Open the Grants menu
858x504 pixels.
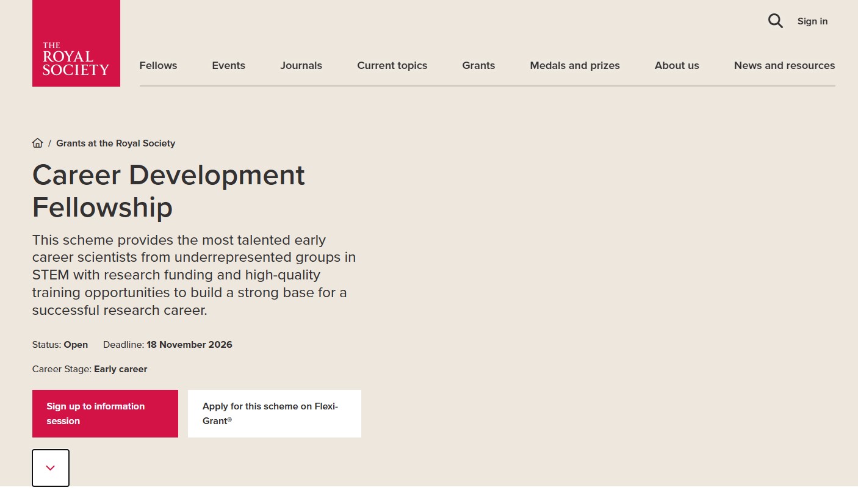click(x=478, y=65)
